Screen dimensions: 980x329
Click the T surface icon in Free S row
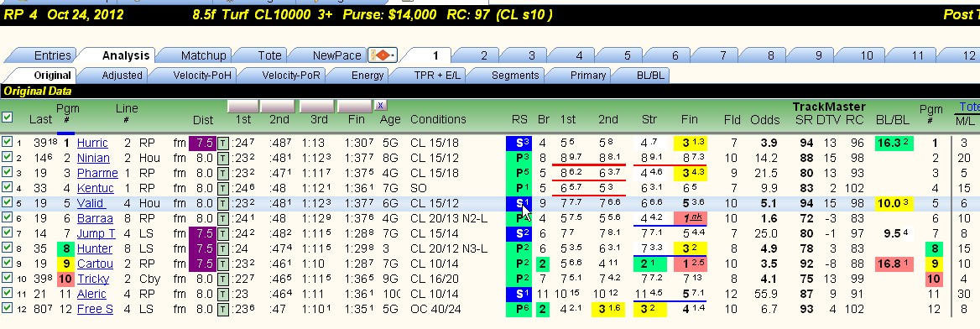tap(223, 309)
